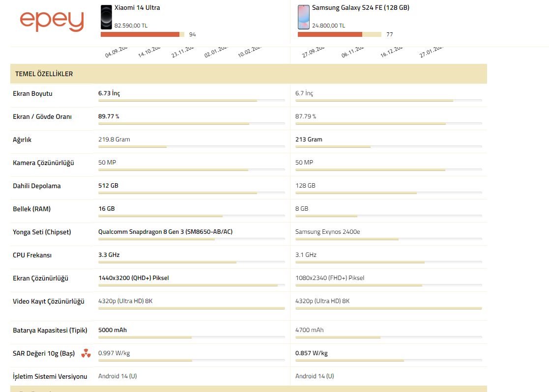Click the Batarya Kapasitesi (Tipik) label
549x392 pixels.
point(50,331)
